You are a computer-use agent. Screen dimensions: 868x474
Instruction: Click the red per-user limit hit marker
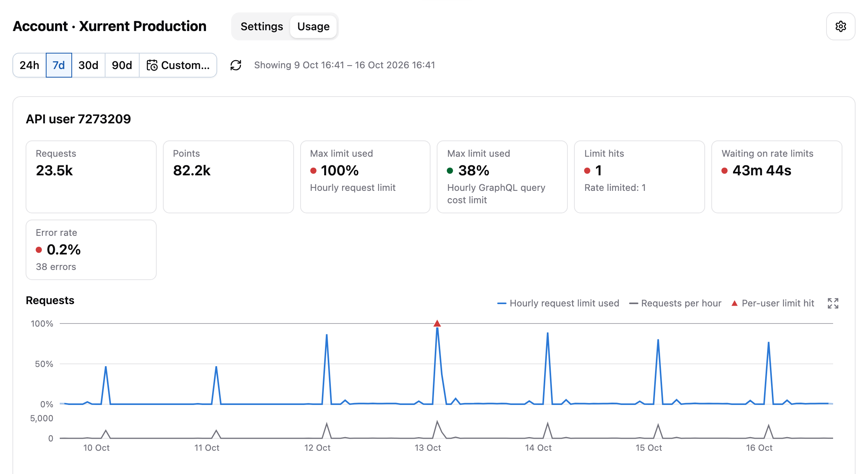437,323
